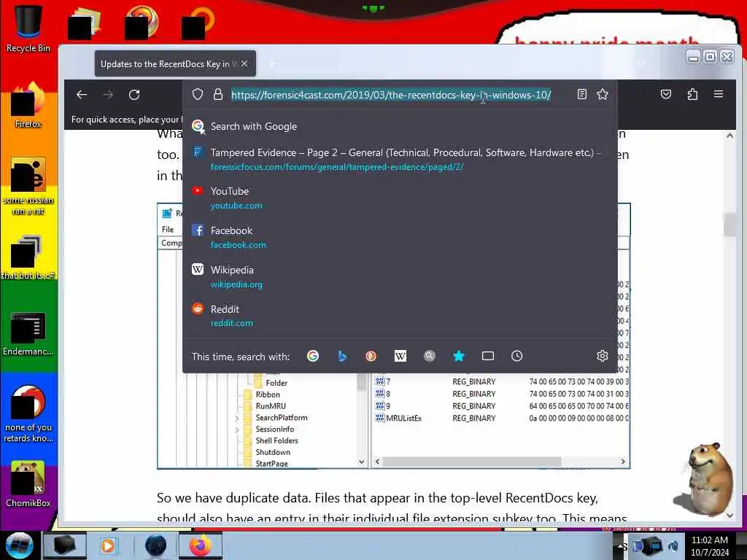Open media player icon in the taskbar
The width and height of the screenshot is (747, 560).
coord(108,545)
